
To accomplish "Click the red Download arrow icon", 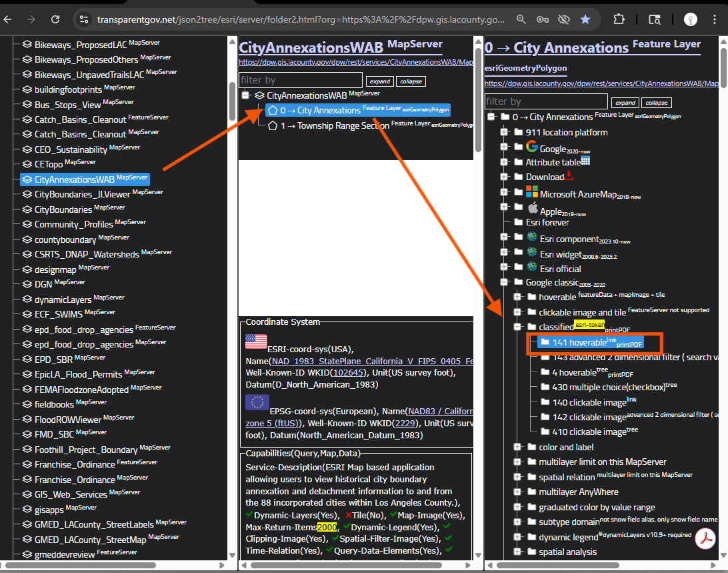I will pyautogui.click(x=569, y=175).
